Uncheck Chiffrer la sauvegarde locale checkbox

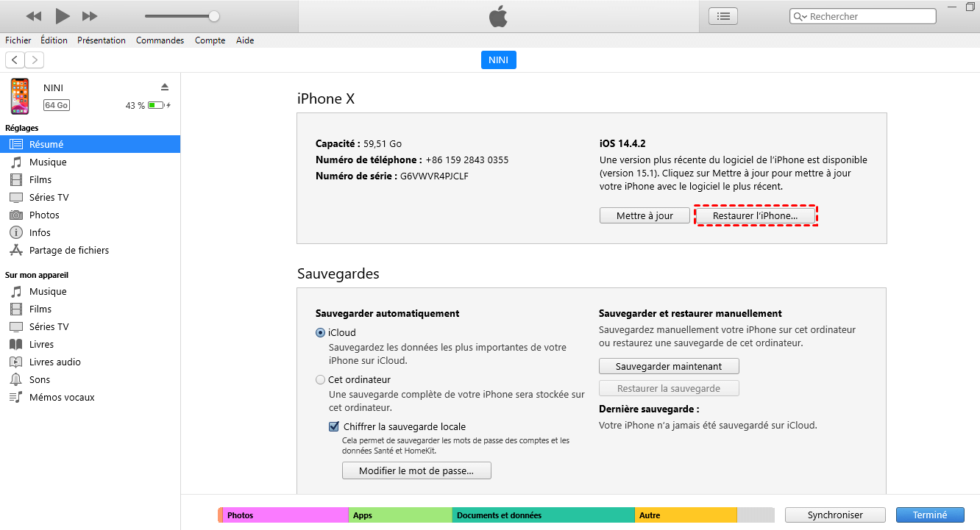334,426
